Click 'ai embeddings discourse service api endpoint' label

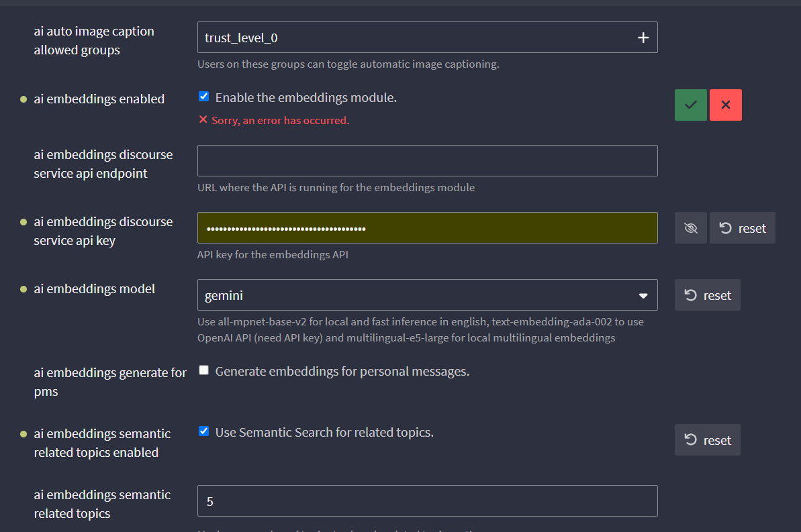click(103, 164)
